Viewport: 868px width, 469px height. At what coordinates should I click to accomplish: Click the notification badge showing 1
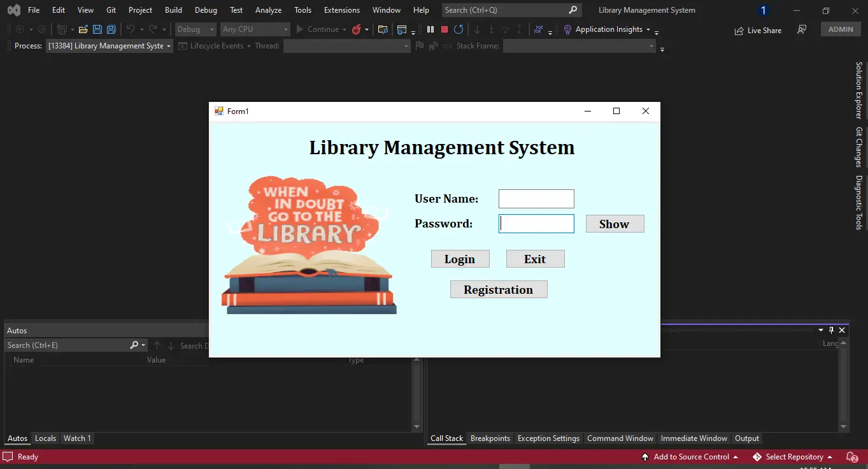point(764,10)
